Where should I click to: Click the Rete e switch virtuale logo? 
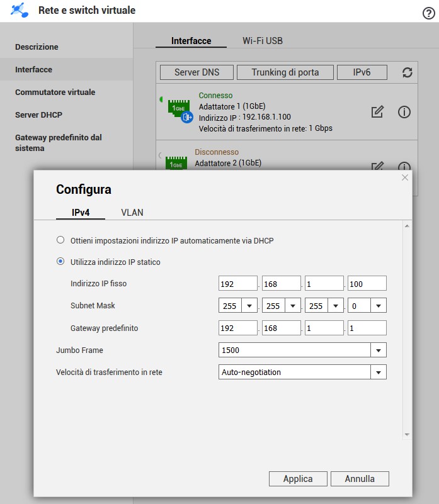pos(20,11)
